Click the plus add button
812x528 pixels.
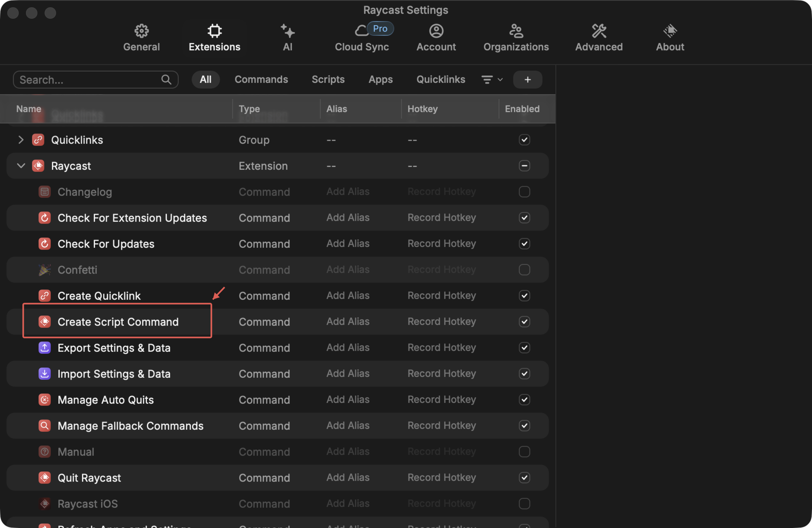click(x=527, y=80)
